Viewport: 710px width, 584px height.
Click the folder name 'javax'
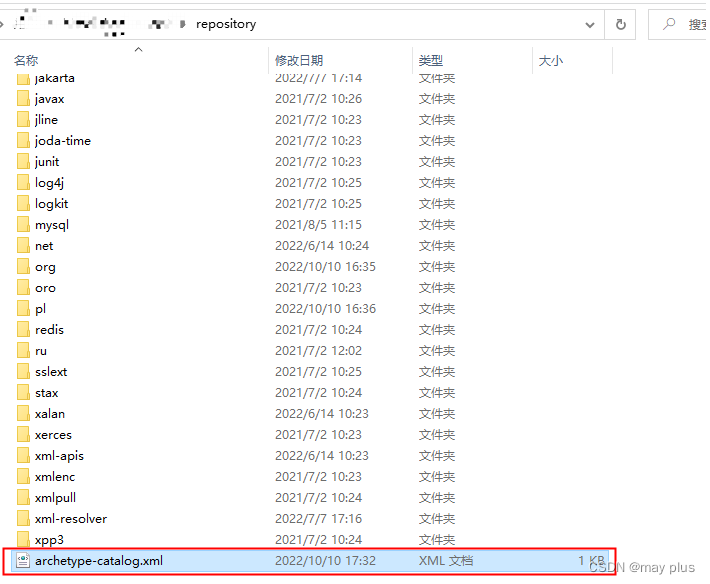point(49,99)
